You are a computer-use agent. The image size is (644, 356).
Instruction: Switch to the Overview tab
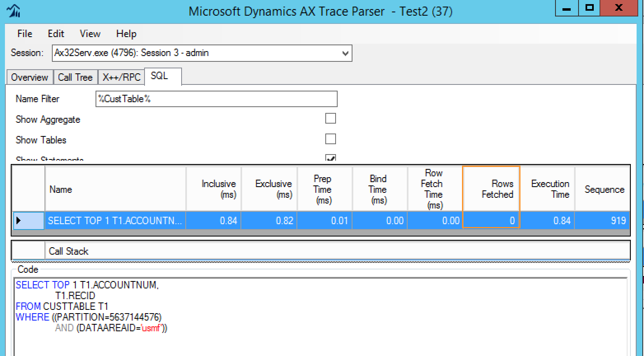pyautogui.click(x=30, y=77)
